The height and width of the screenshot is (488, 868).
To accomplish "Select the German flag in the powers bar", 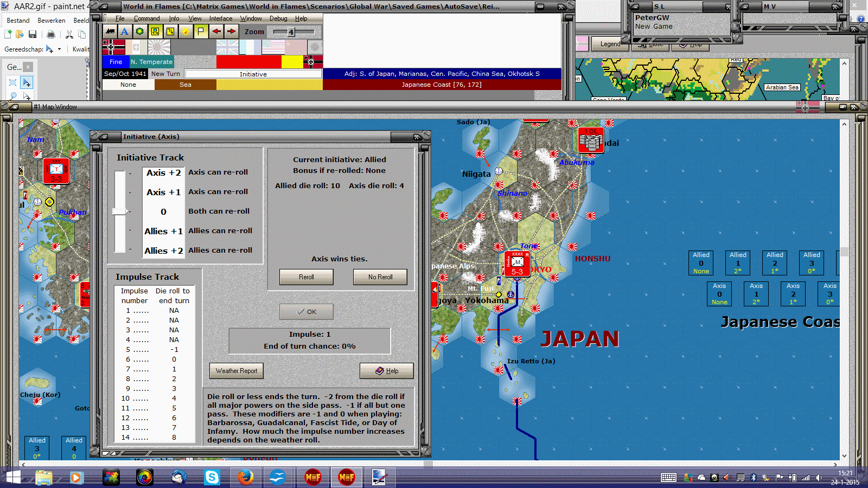I will [114, 47].
